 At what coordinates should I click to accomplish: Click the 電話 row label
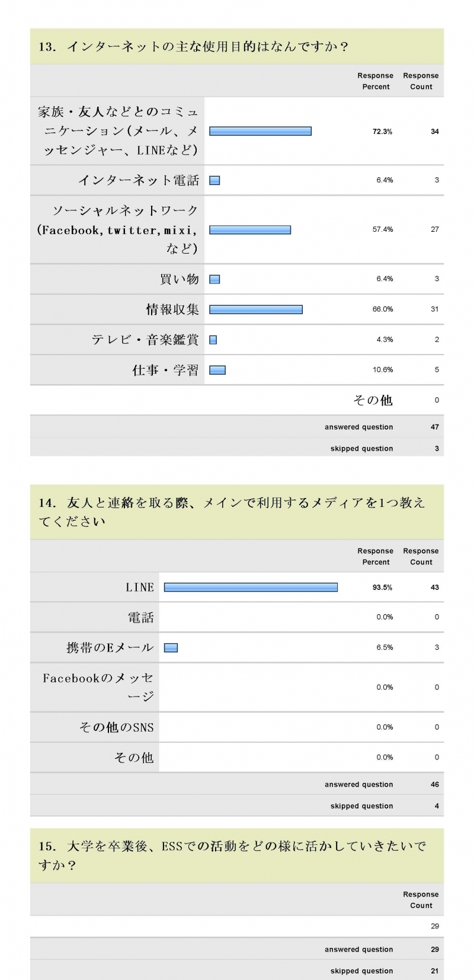coord(141,618)
